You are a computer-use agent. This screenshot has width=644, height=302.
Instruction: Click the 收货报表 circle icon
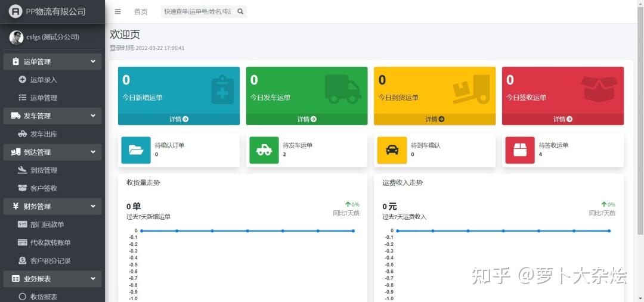tap(22, 296)
